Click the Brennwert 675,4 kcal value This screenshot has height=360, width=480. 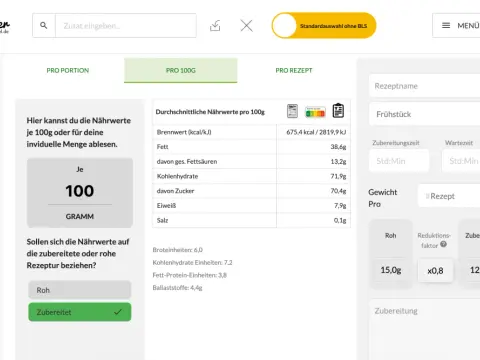pos(316,132)
